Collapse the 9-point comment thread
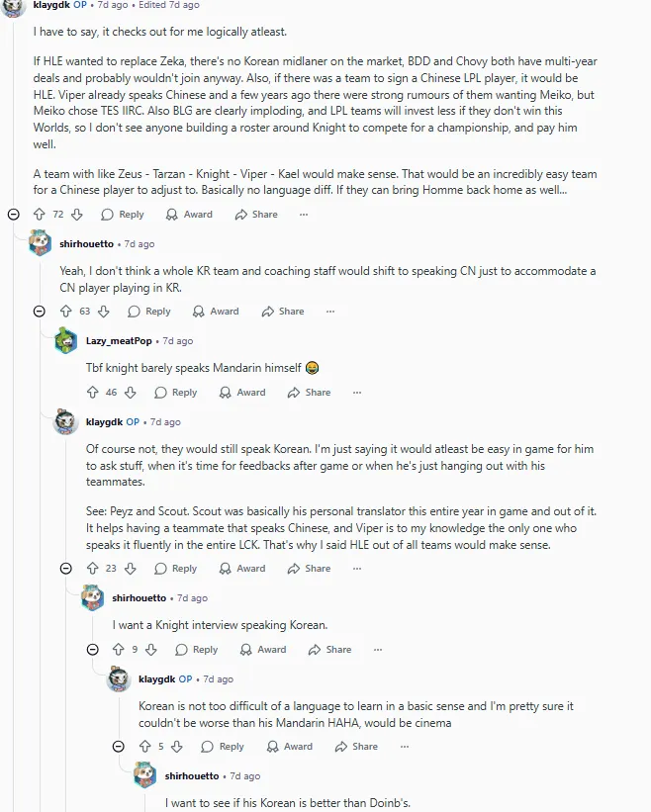651x812 pixels. (93, 650)
